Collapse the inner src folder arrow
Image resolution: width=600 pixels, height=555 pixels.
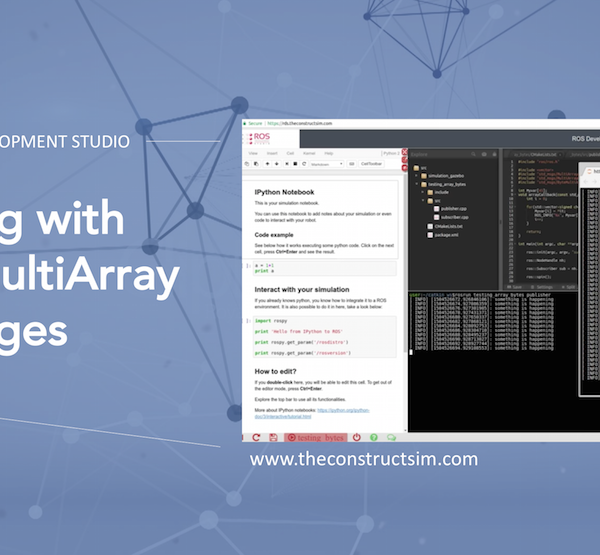423,200
